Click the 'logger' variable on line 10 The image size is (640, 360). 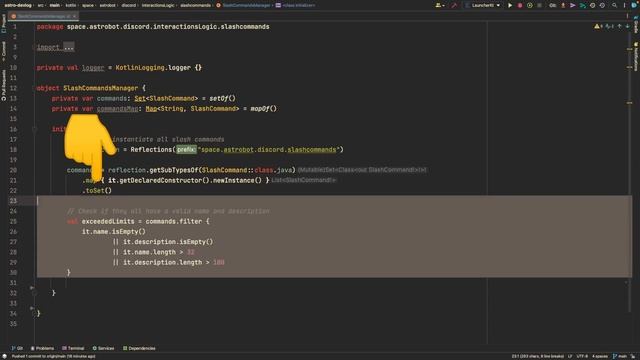click(93, 68)
